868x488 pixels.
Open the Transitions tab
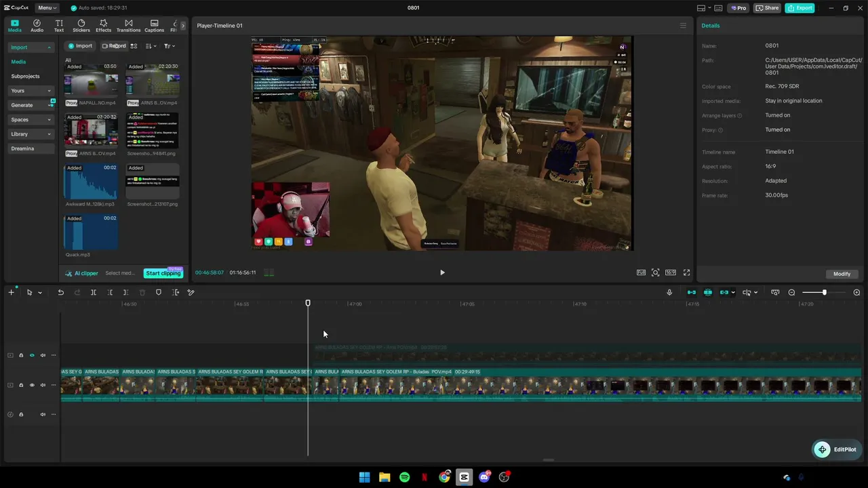pos(128,26)
